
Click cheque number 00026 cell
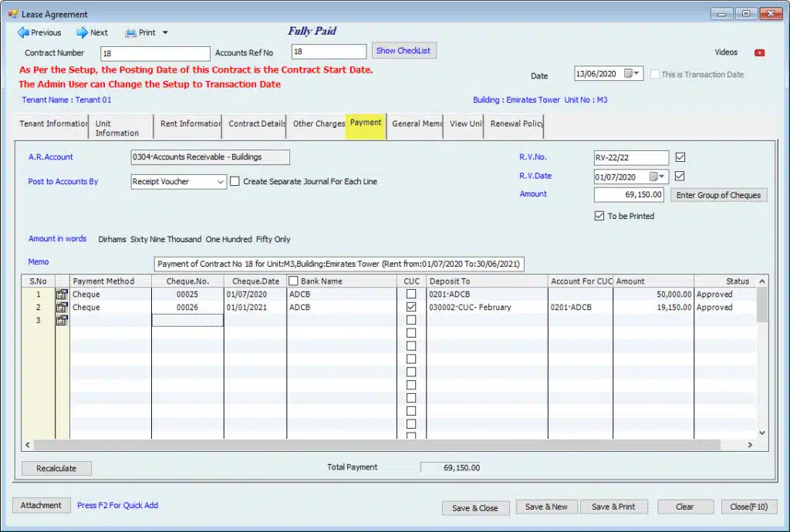coord(187,308)
